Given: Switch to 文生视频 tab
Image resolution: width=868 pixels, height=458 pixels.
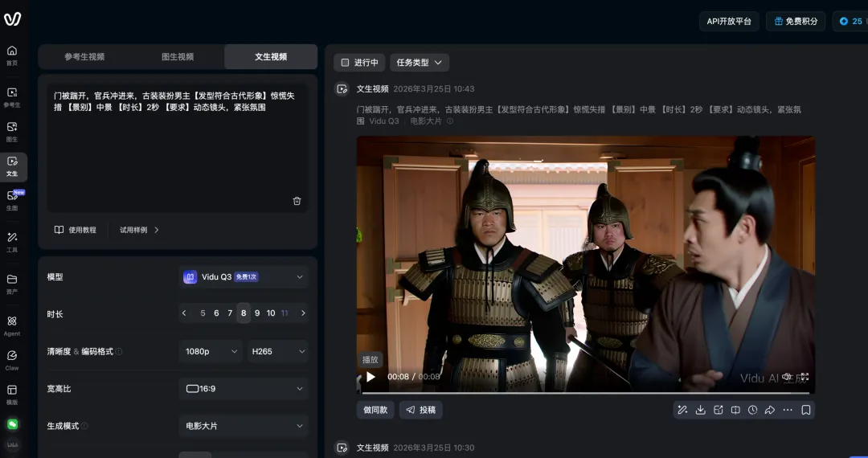Looking at the screenshot, I should point(271,56).
